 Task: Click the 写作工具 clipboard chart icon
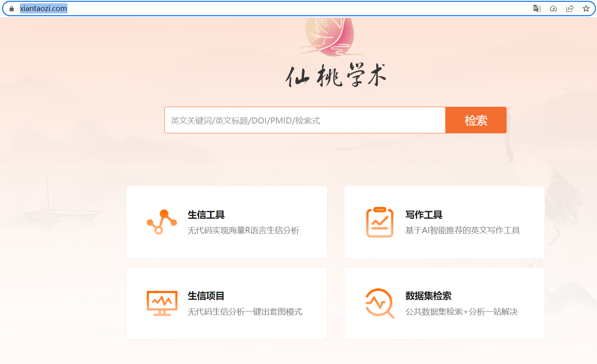click(x=379, y=222)
